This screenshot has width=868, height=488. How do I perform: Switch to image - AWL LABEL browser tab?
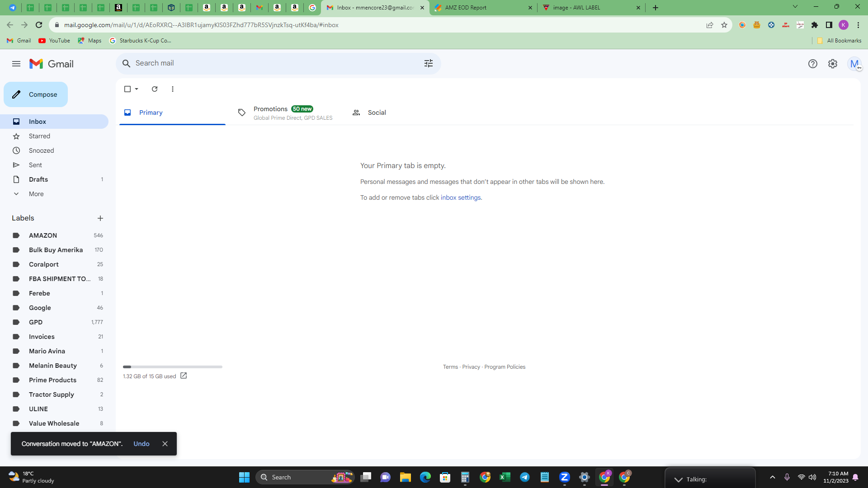click(591, 8)
